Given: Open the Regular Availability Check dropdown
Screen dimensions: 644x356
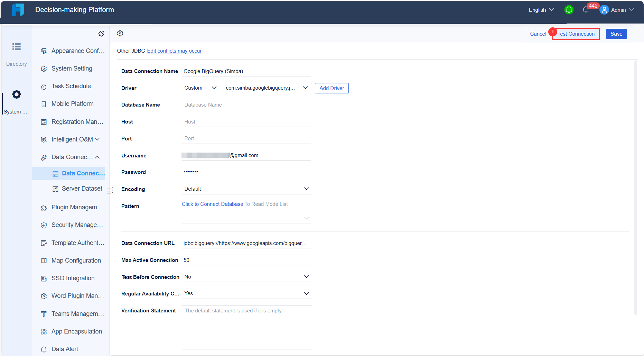Looking at the screenshot, I should coord(246,293).
